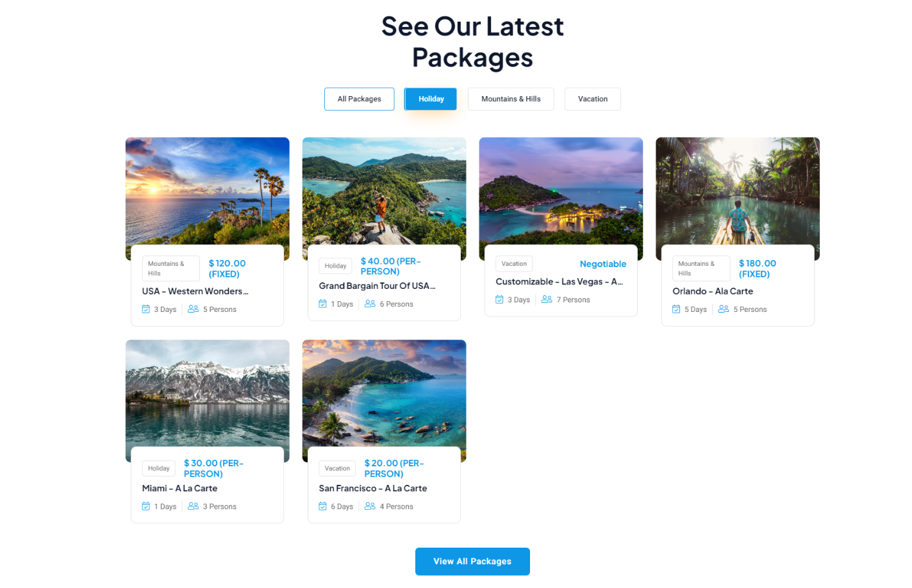Click calendar icon on USA Western Wonders card
The height and width of the screenshot is (588, 912).
pyautogui.click(x=146, y=309)
